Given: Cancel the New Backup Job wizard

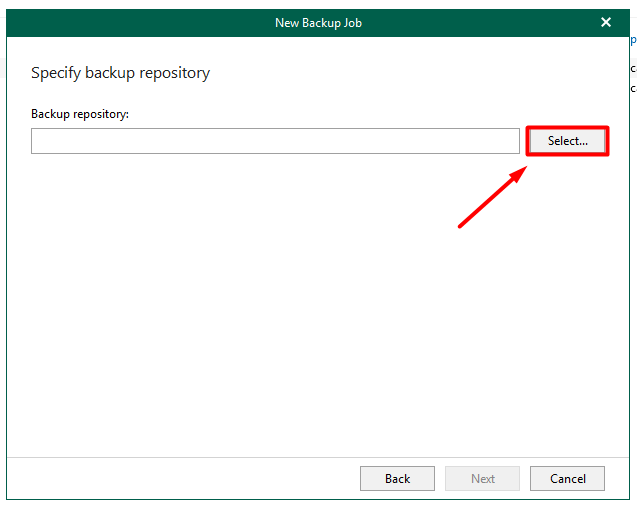Looking at the screenshot, I should tap(567, 478).
